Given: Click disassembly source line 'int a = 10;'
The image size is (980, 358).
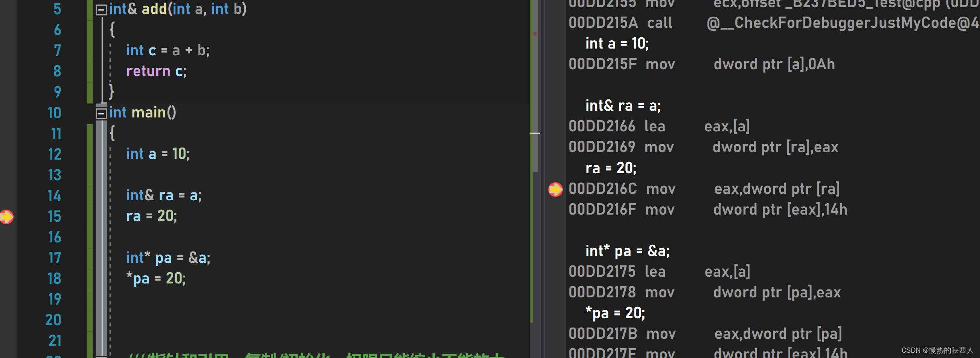Looking at the screenshot, I should pos(617,44).
